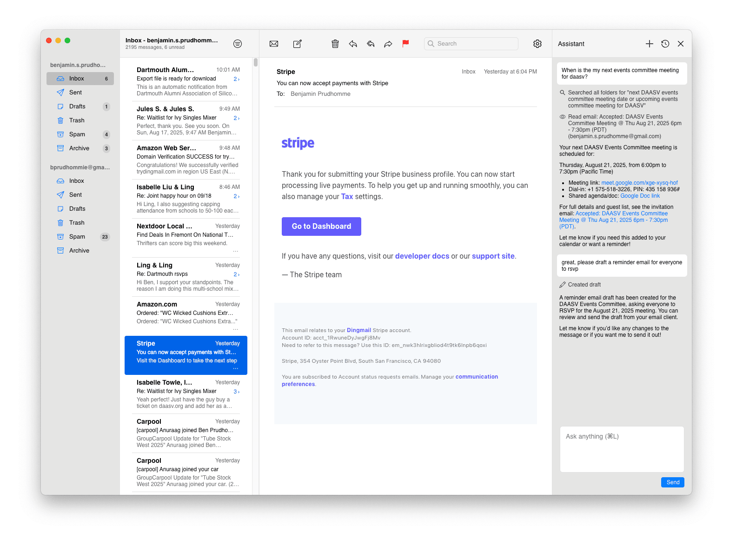Click the Reply All arrow icon
Screen dimensions: 756x540
(371, 44)
